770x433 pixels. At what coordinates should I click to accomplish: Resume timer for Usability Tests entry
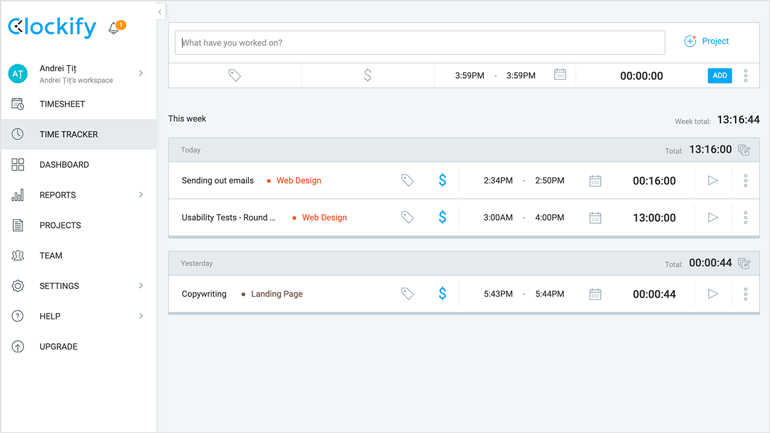click(x=713, y=217)
